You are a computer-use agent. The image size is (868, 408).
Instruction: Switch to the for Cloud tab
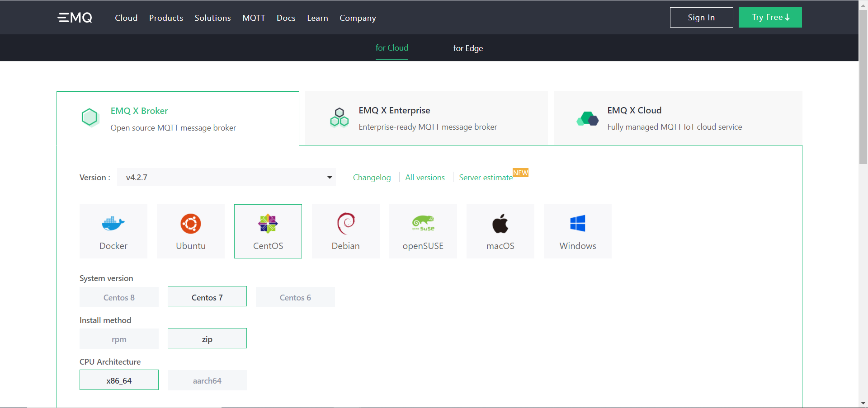392,48
